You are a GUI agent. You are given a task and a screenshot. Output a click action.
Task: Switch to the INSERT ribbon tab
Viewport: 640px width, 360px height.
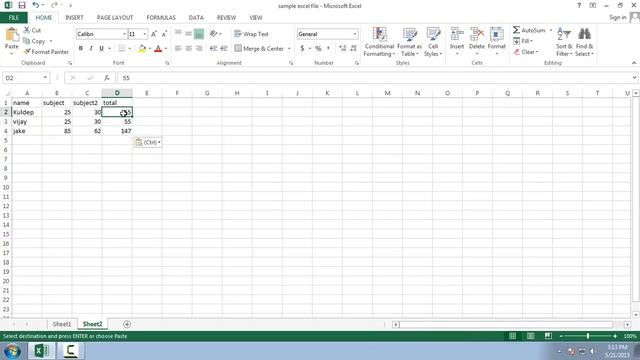(x=74, y=18)
